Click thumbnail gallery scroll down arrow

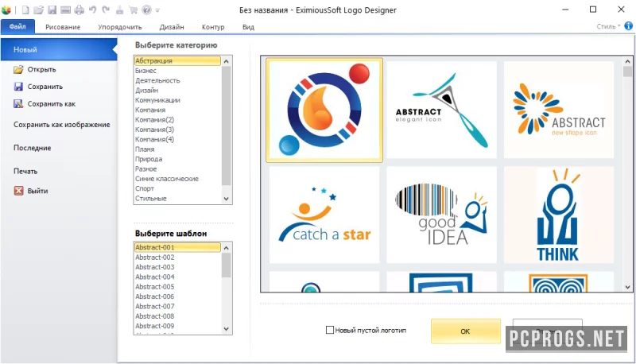tap(627, 287)
